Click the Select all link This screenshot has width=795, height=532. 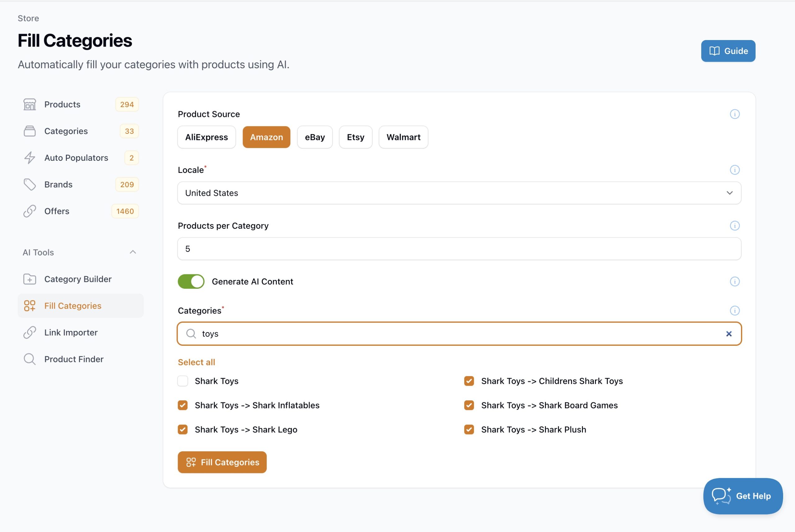(196, 362)
